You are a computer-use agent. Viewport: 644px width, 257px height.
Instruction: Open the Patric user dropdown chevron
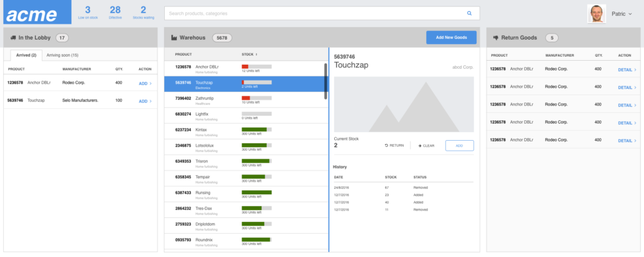click(x=630, y=14)
